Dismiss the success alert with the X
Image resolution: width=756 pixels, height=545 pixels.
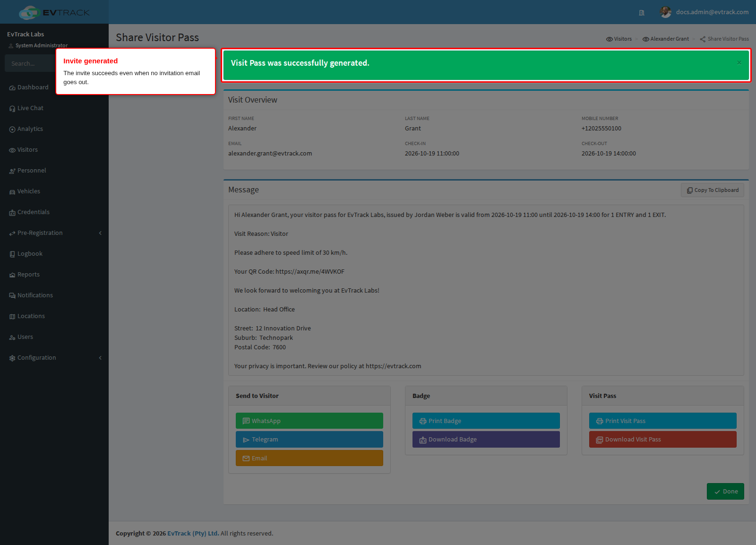pos(739,62)
